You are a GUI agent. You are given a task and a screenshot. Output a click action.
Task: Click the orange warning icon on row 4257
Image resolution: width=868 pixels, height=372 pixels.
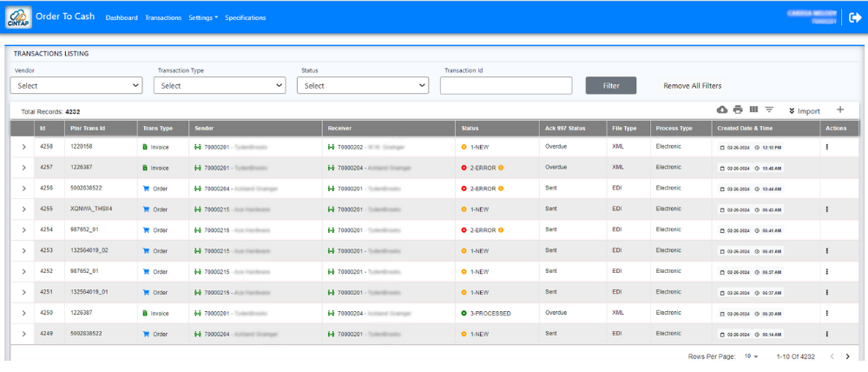pyautogui.click(x=501, y=168)
